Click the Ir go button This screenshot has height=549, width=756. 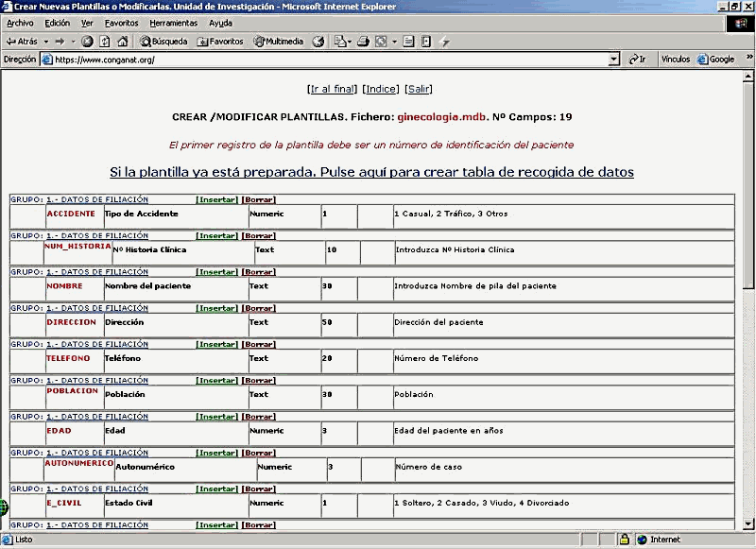(x=638, y=59)
